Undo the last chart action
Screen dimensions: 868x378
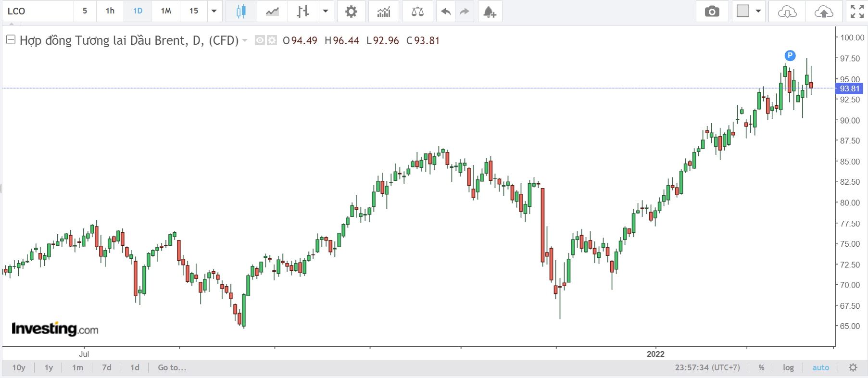tap(446, 11)
